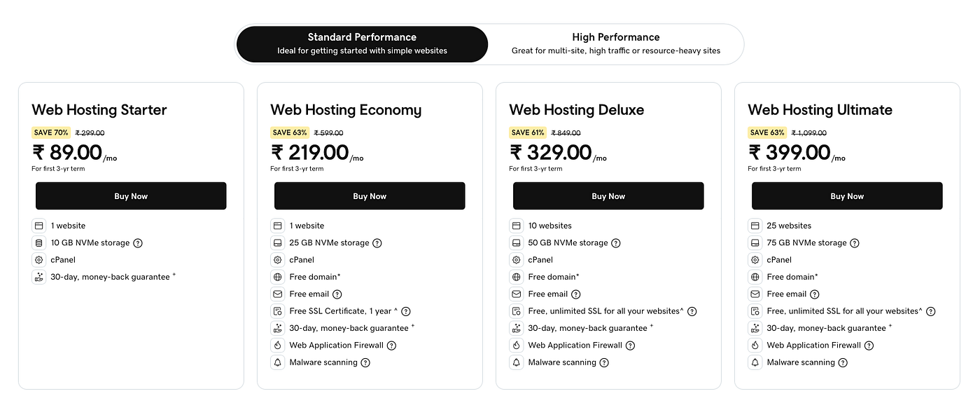Open help for Ultimate 75 GB NVMe storage

pyautogui.click(x=855, y=243)
